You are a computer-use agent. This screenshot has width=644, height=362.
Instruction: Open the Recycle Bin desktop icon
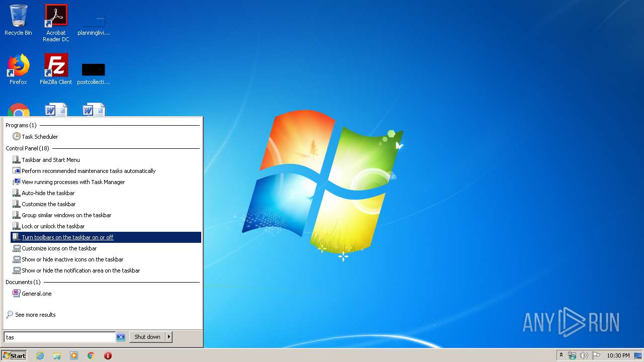pos(18,20)
